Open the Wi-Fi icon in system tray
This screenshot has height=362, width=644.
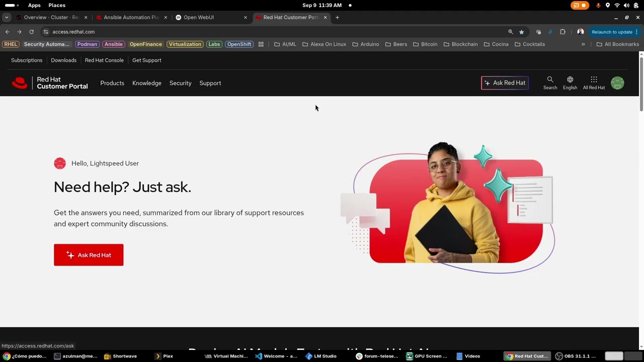[617, 5]
